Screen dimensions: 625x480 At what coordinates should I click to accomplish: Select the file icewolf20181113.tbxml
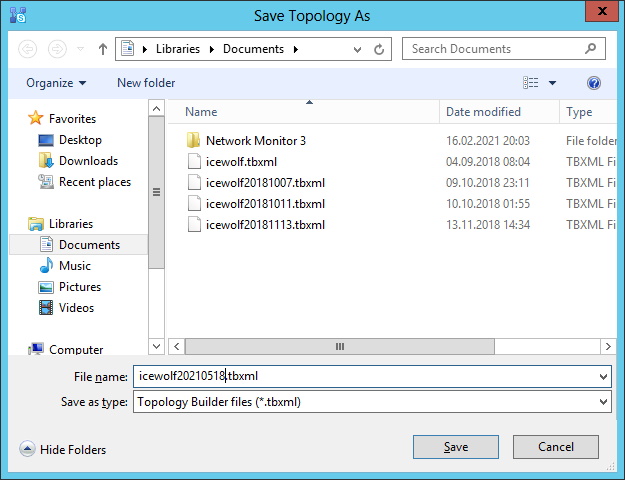(265, 225)
